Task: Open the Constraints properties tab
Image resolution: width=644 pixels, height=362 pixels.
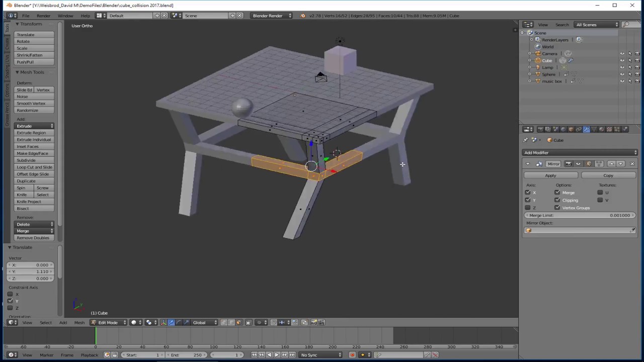Action: [x=579, y=129]
